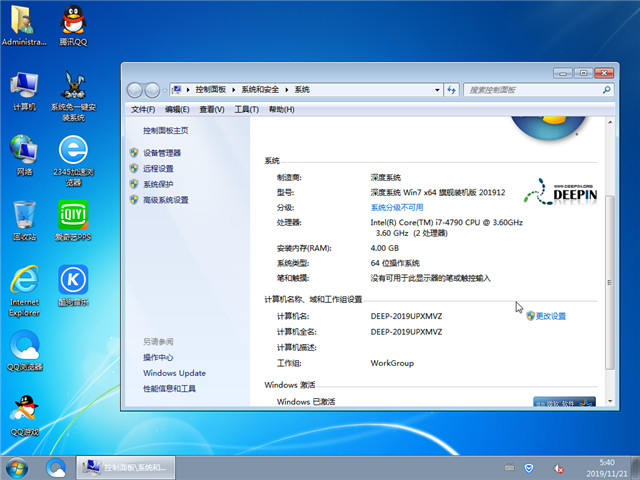The height and width of the screenshot is (480, 640).
Task: Open the 系统兔一键安装系统 desktop icon
Action: (73, 96)
